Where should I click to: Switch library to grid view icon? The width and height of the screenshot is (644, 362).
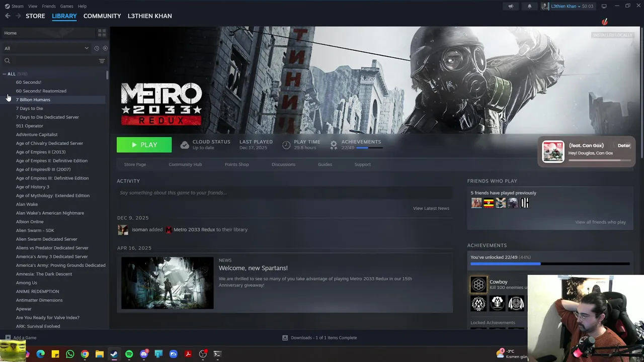pyautogui.click(x=102, y=33)
